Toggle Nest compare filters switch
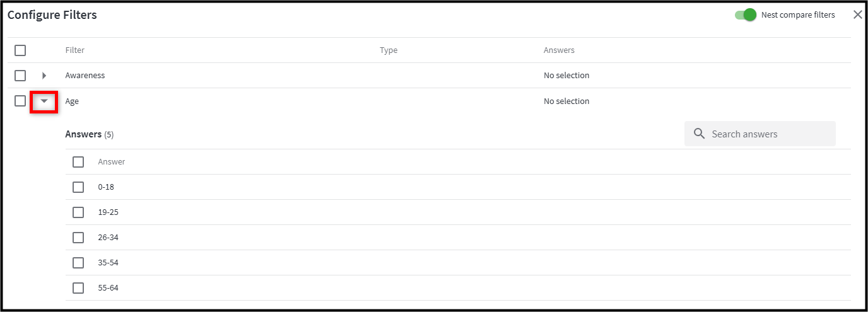 click(745, 14)
